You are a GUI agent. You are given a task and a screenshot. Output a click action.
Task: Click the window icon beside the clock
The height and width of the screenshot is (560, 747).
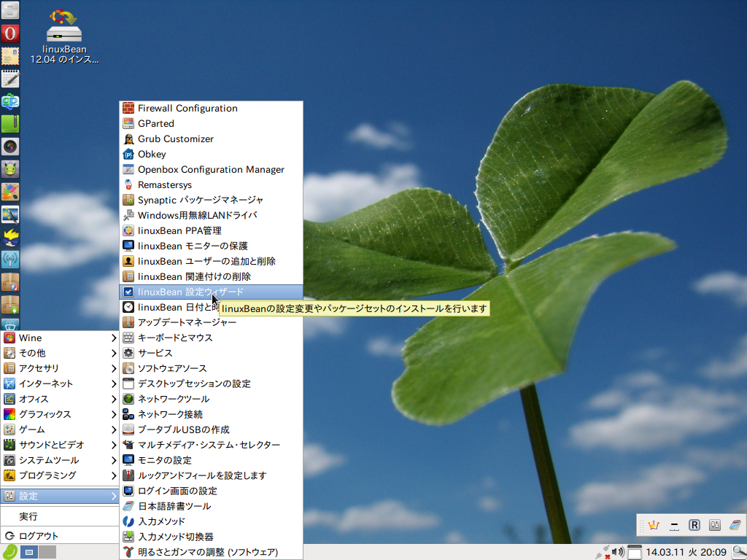[x=634, y=553]
